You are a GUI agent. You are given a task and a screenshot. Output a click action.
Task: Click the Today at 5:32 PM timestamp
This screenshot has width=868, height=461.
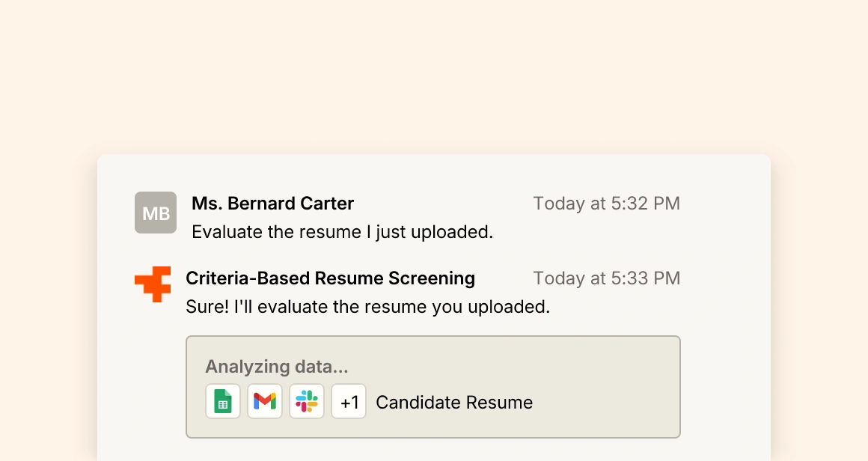606,204
